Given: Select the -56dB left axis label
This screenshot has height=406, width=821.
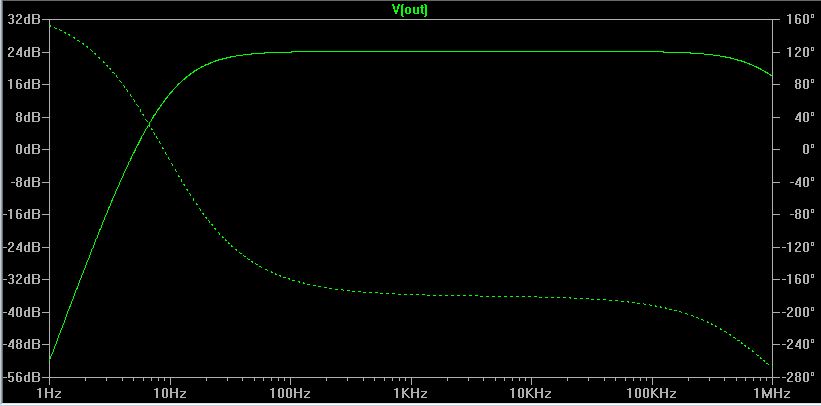Looking at the screenshot, I should [21, 377].
